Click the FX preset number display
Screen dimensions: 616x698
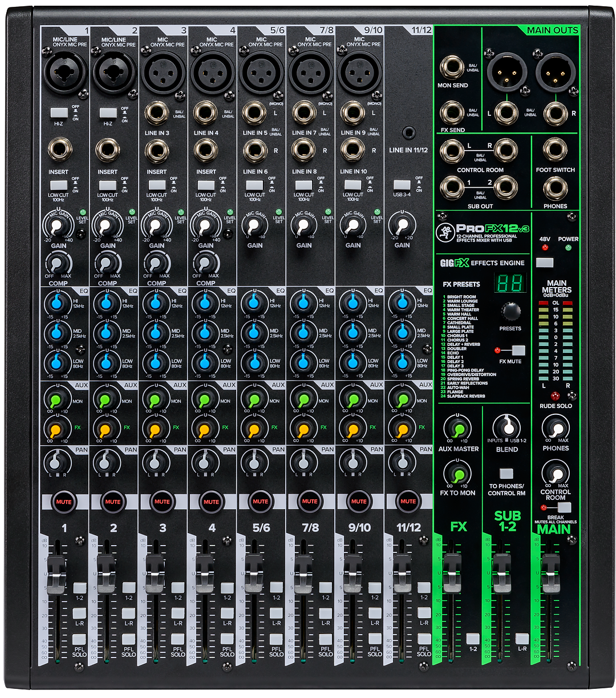tap(510, 283)
